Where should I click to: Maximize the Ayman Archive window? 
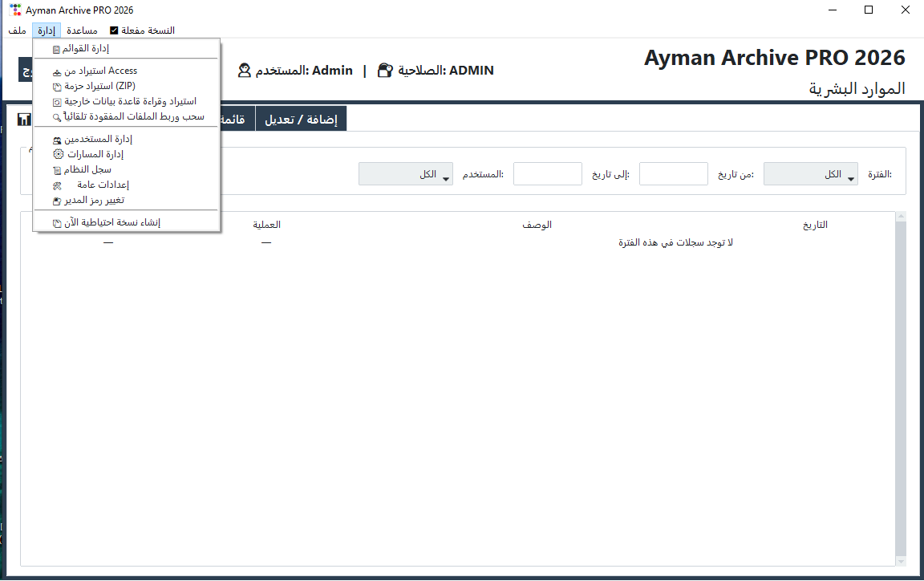[x=869, y=10]
